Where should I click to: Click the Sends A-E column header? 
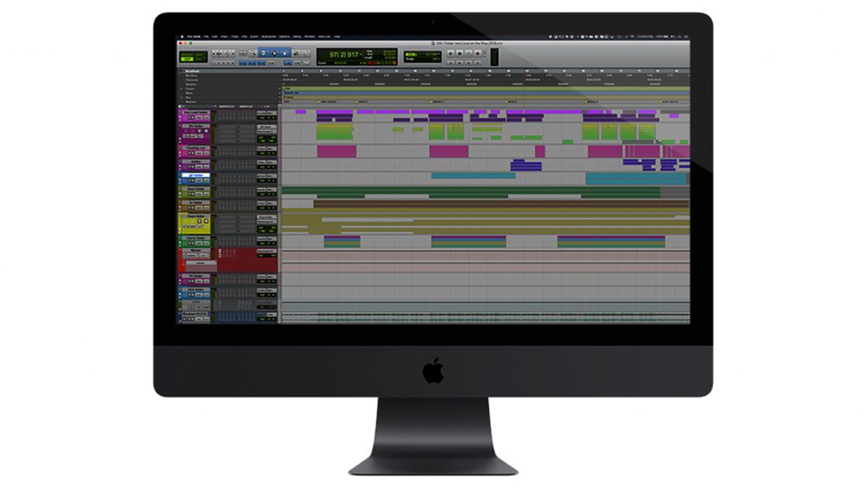[x=246, y=106]
